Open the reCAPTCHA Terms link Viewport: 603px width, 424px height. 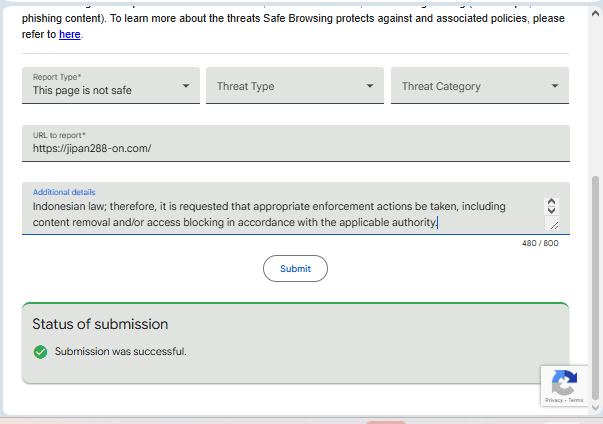click(x=575, y=401)
